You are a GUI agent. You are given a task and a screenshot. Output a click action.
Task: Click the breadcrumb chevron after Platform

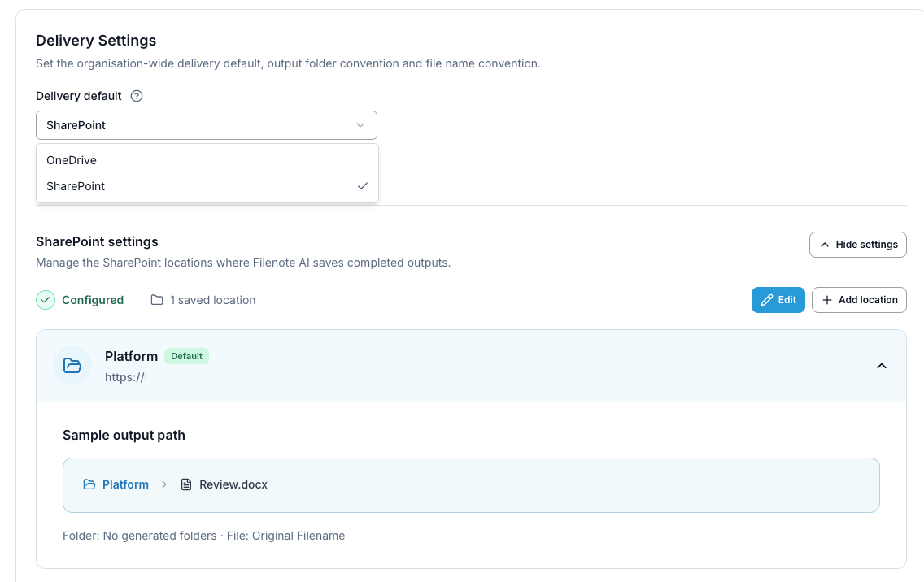pos(164,484)
